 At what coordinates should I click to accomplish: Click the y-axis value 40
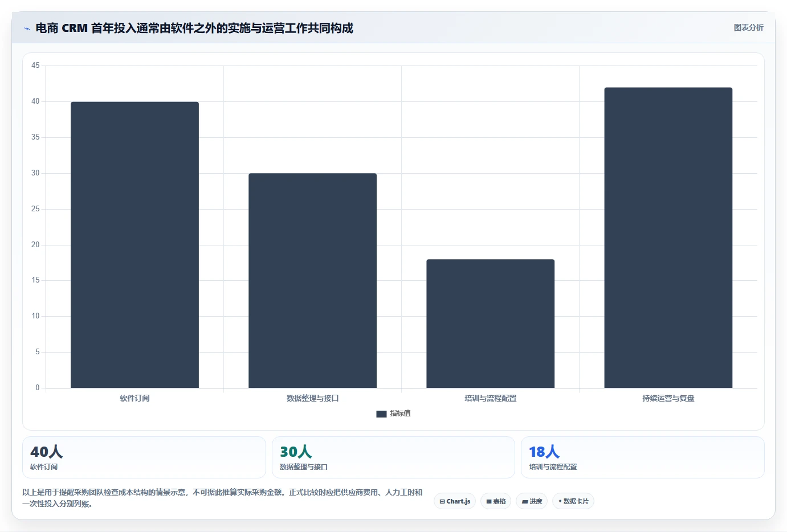tap(35, 101)
